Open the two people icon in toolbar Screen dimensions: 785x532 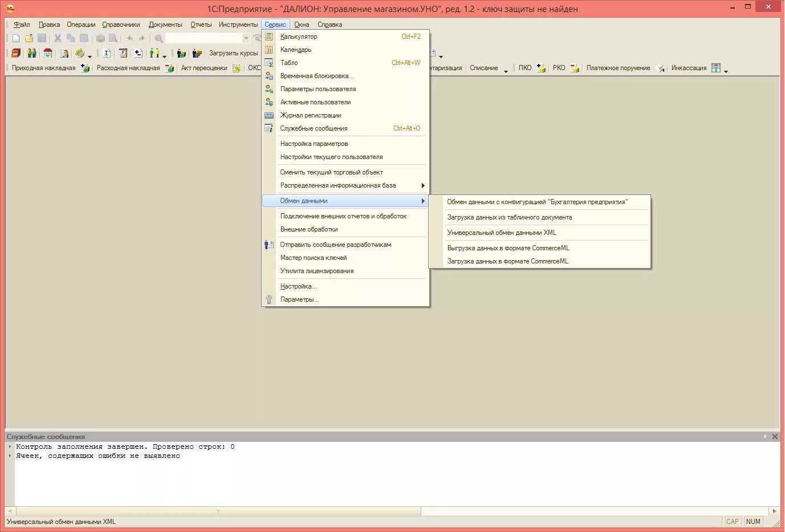tap(32, 53)
